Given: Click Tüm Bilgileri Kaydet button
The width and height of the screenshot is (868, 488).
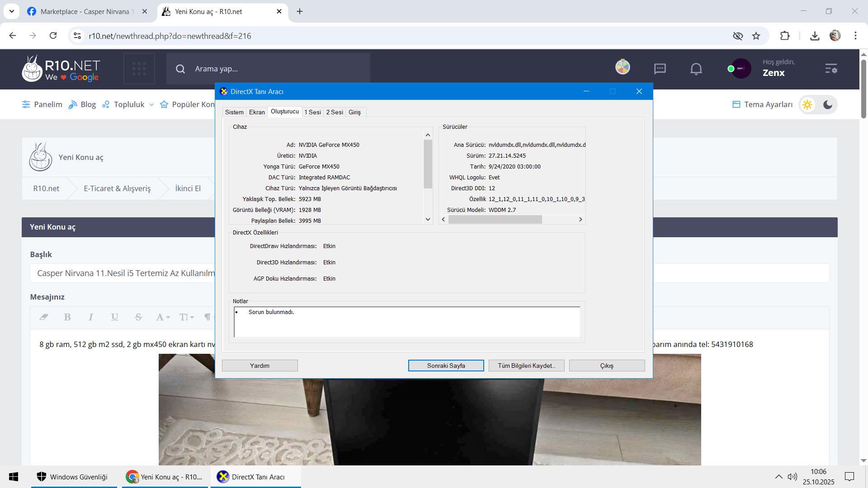Looking at the screenshot, I should point(527,366).
